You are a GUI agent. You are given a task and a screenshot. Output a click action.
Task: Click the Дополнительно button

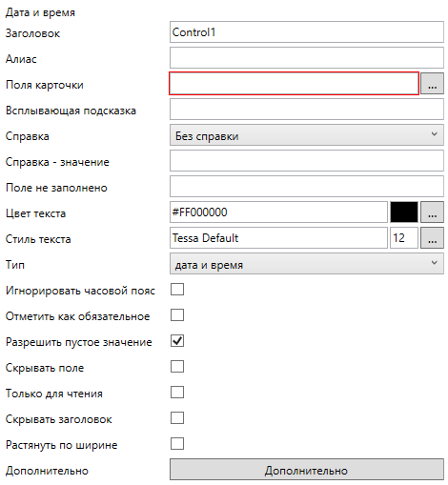coord(307,470)
